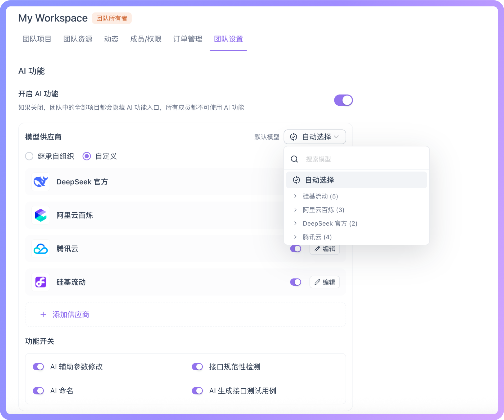Switch to the 成员/权限 tab
504x420 pixels.
point(146,39)
